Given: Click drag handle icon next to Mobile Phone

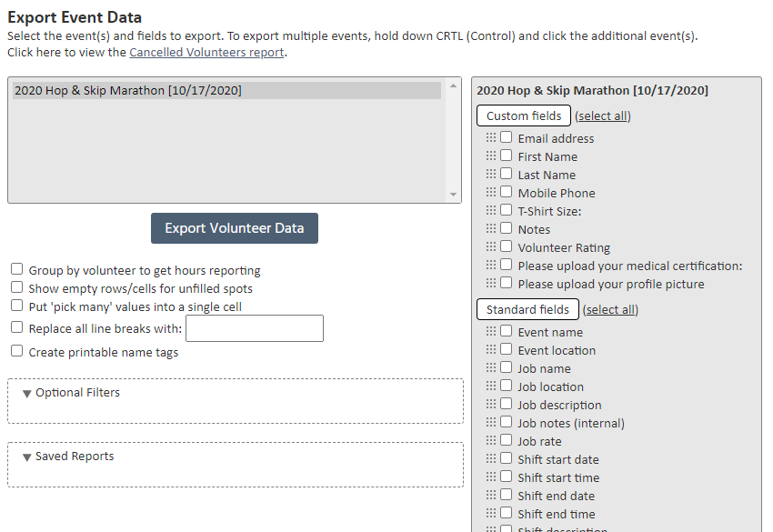Looking at the screenshot, I should click(491, 192).
